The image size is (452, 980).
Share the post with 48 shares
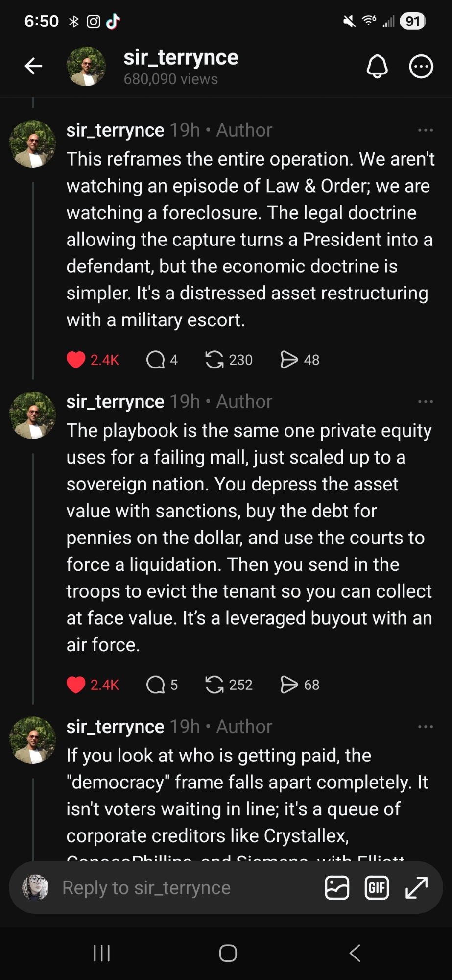pos(289,360)
